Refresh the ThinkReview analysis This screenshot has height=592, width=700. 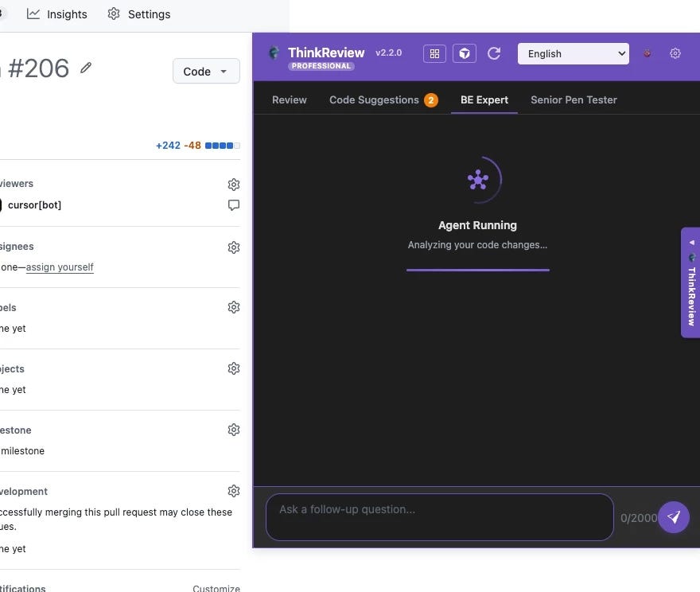[494, 53]
